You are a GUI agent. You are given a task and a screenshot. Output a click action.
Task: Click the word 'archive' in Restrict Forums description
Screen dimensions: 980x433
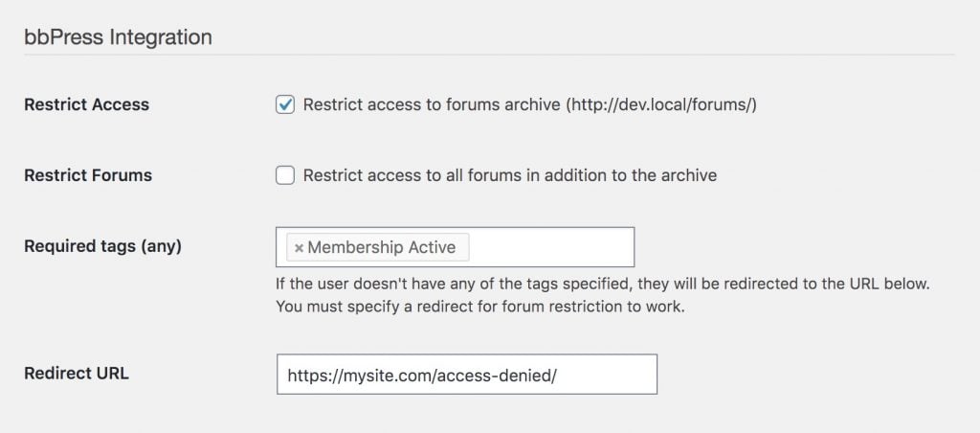(x=688, y=175)
